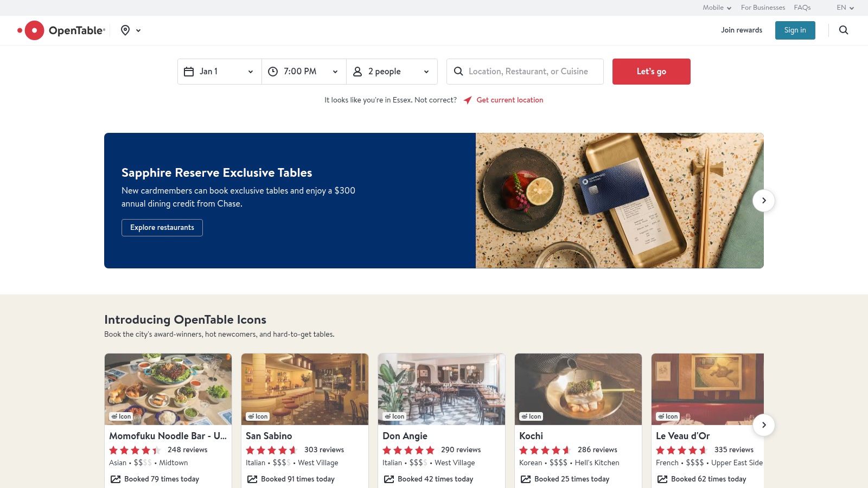Click the header search magnifier icon

844,30
